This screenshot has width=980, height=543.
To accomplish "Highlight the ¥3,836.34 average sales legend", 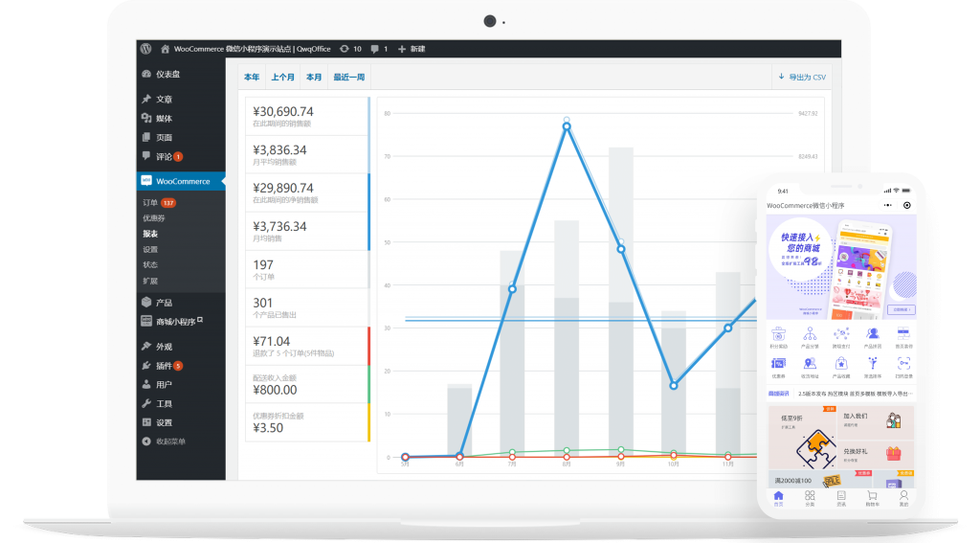I will pyautogui.click(x=307, y=154).
